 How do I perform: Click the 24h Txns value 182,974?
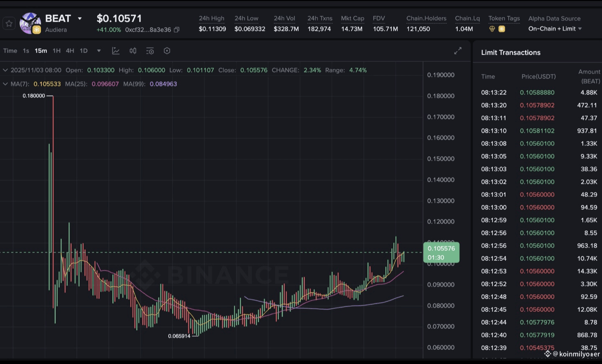click(319, 29)
